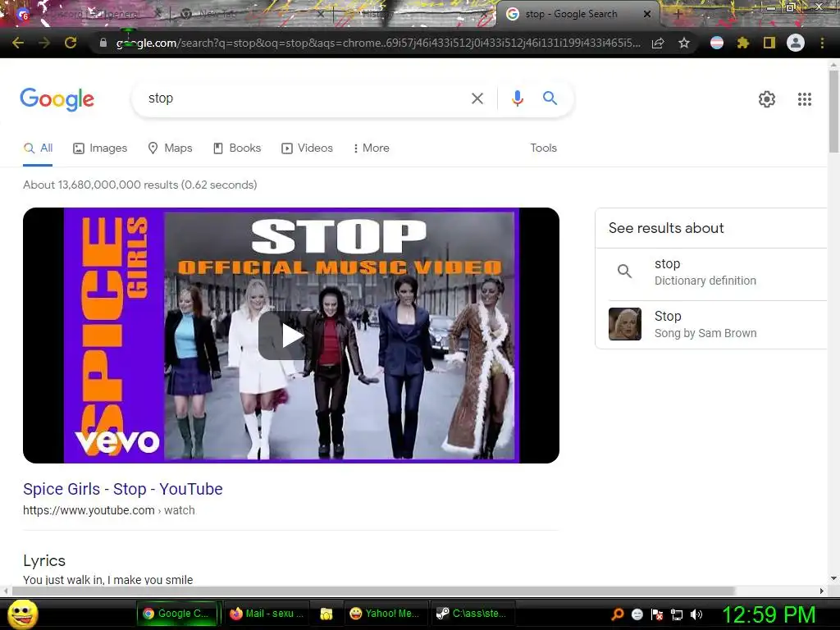Open the folder icon in taskbar
840x630 pixels.
pyautogui.click(x=326, y=614)
